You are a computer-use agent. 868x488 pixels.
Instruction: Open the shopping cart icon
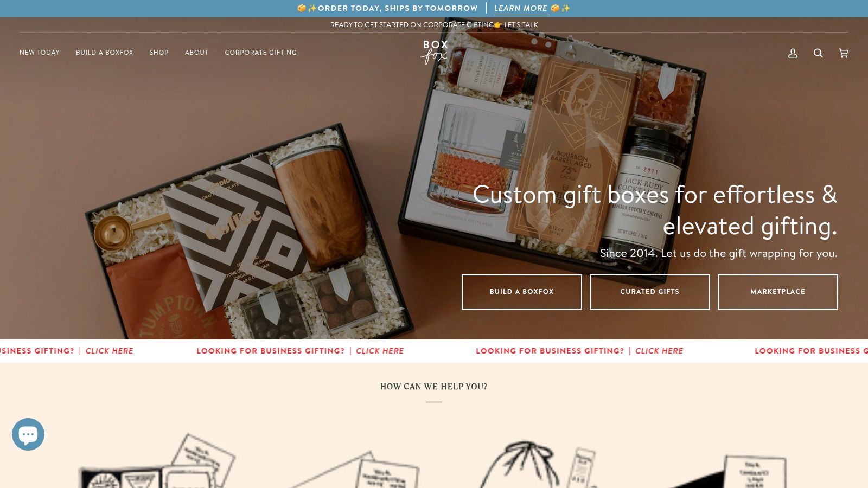(x=844, y=53)
